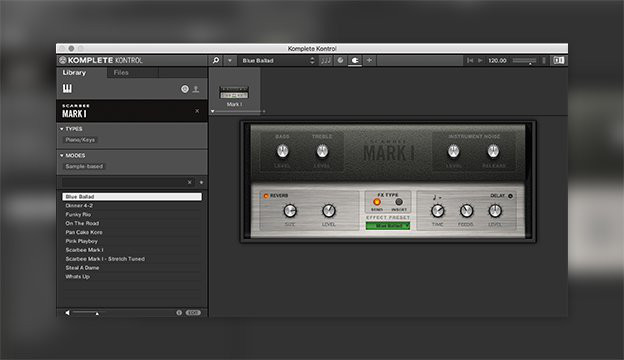Click the Reverb Size knob
Viewport: 624px width, 360px height.
[290, 211]
